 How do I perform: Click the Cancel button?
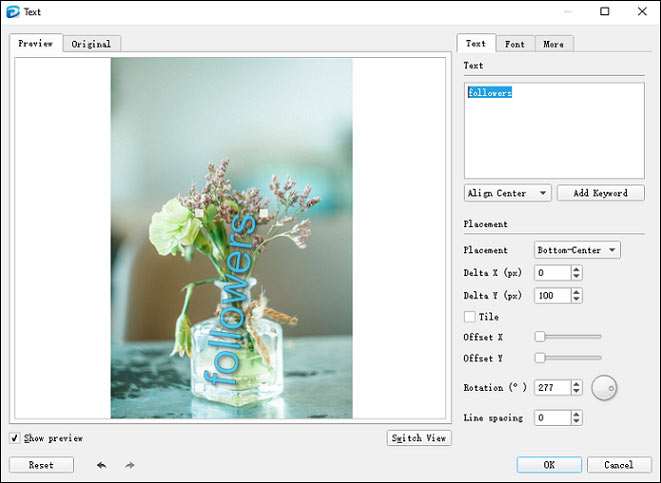[619, 465]
